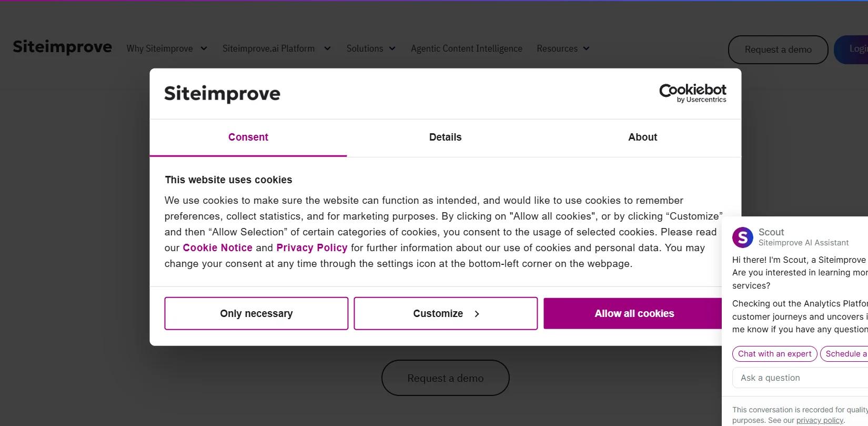Click the Scout AI Assistant avatar
This screenshot has height=426, width=868.
742,237
